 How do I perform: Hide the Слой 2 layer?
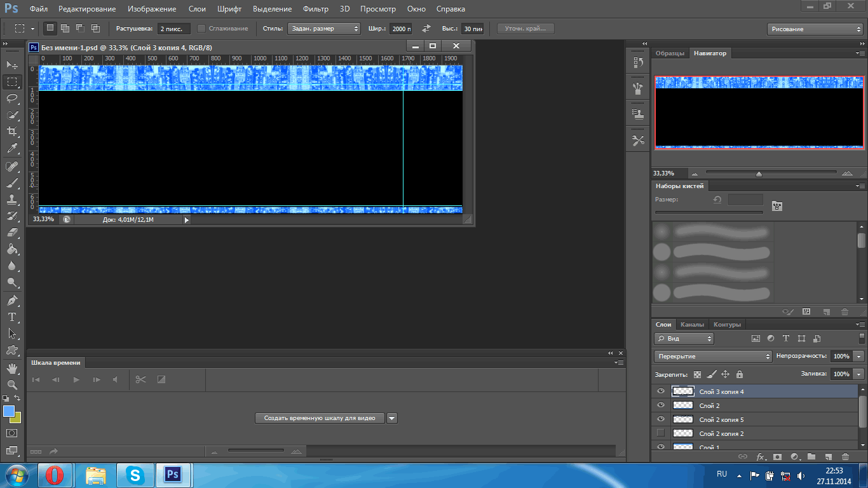(661, 405)
